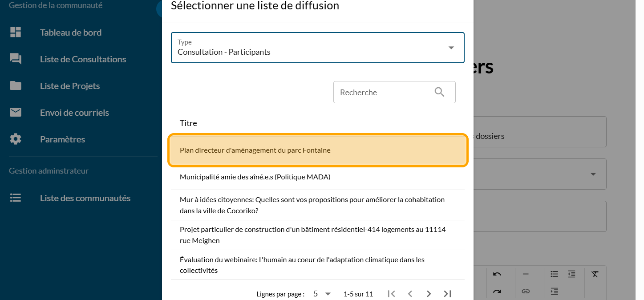Increase indent with the indent icon
The width and height of the screenshot is (644, 300).
pyautogui.click(x=554, y=291)
